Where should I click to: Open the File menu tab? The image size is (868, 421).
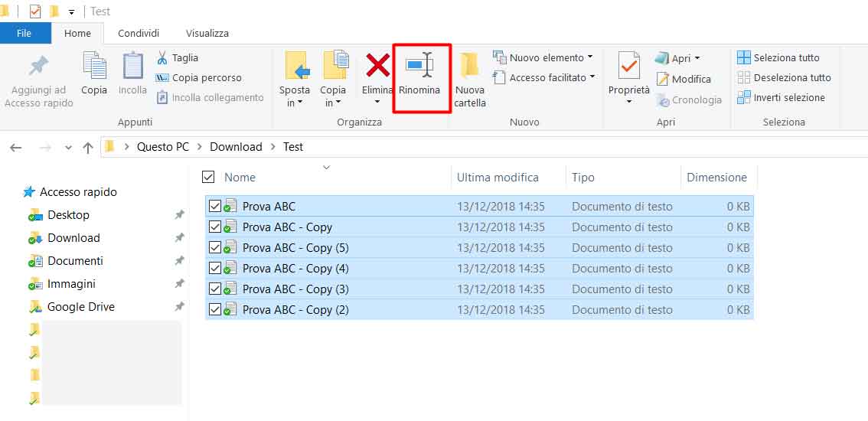click(x=24, y=33)
